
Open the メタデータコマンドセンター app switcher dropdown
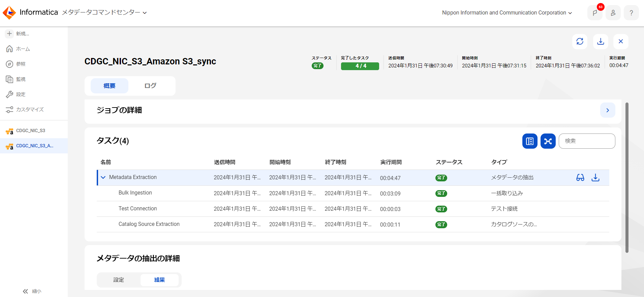[104, 12]
